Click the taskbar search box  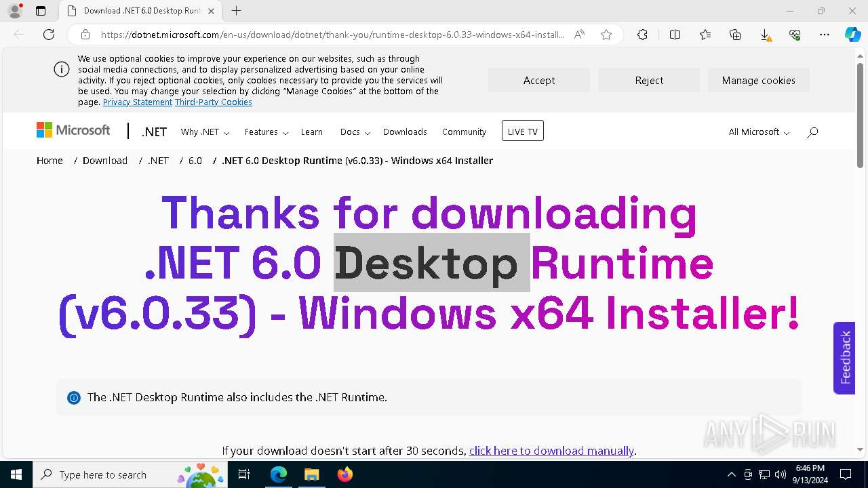coord(131,474)
